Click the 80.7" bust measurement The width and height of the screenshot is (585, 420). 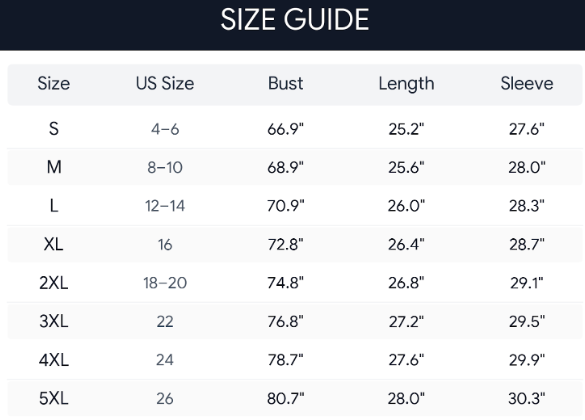pos(285,399)
